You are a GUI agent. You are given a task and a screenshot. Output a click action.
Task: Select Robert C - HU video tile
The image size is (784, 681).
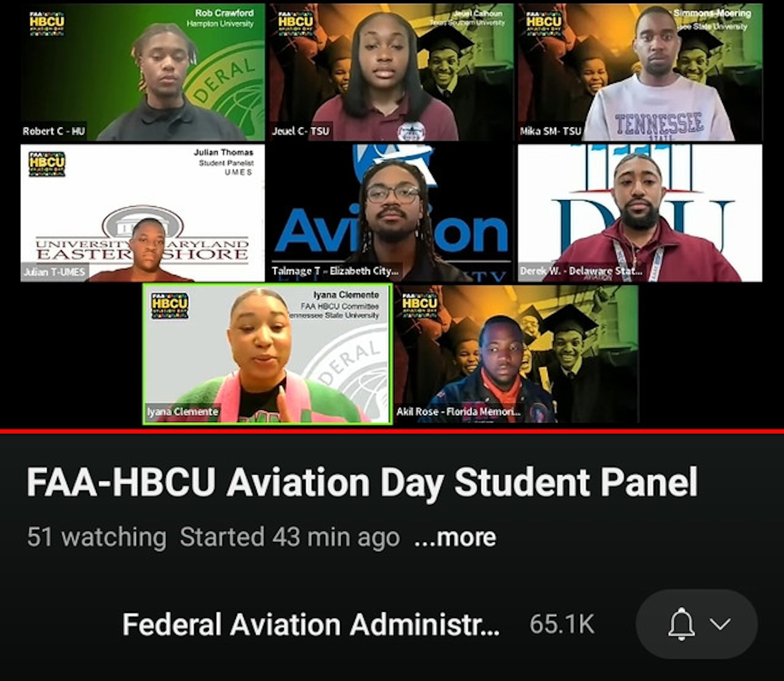143,72
